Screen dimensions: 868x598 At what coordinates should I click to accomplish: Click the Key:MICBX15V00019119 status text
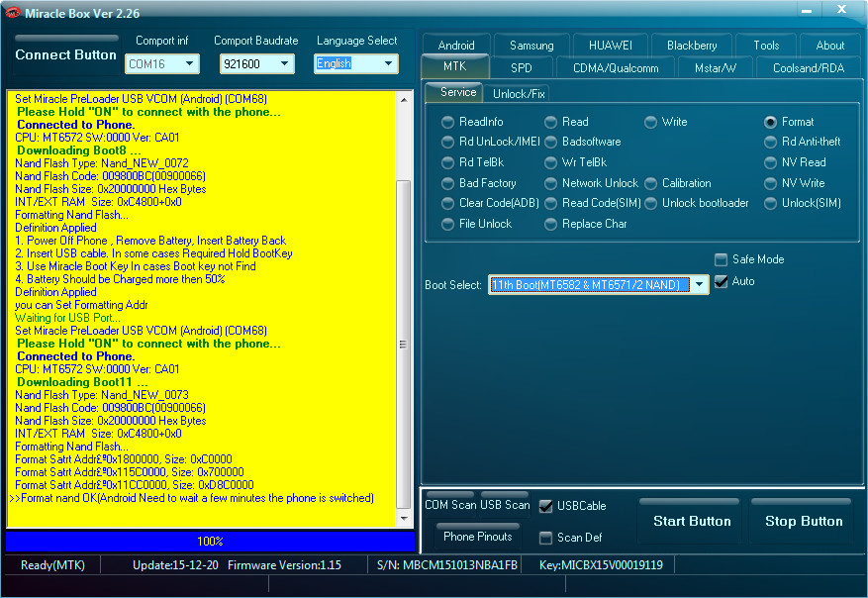(601, 564)
